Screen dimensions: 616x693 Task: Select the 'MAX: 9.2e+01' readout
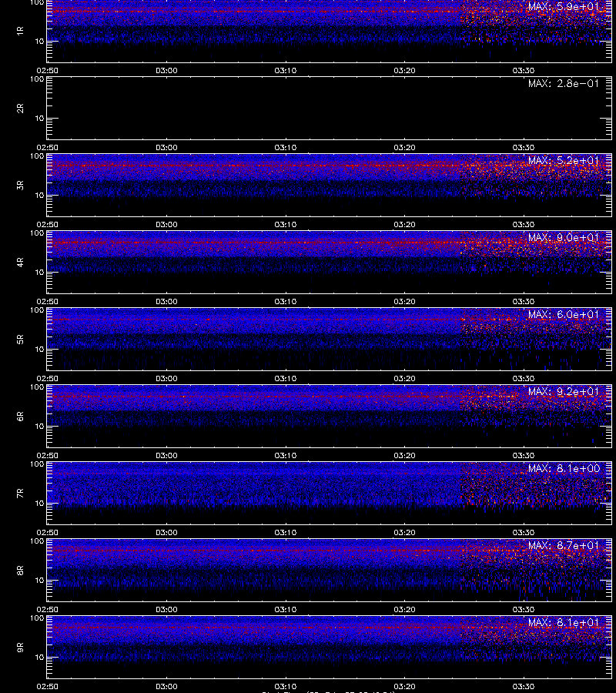pos(564,391)
